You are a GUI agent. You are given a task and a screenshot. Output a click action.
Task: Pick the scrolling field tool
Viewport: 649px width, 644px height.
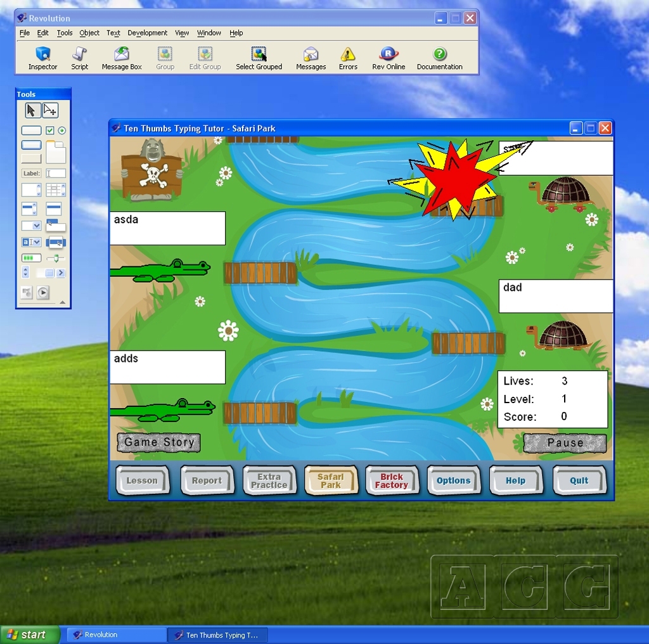(x=31, y=190)
